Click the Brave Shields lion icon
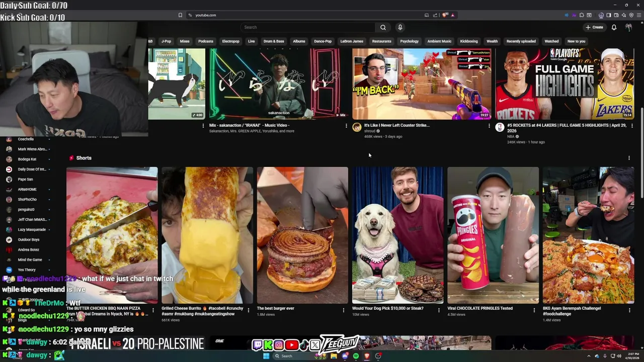 pos(445,15)
